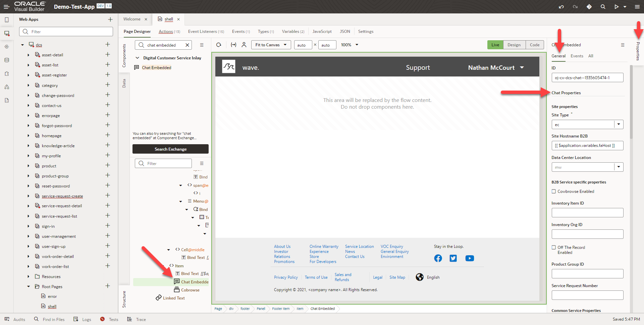Click the Undo icon in the header
Viewport: 644px width, 325px height.
click(561, 6)
